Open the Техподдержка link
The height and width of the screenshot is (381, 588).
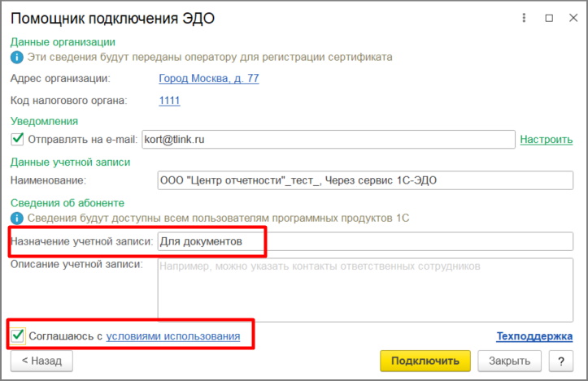pyautogui.click(x=534, y=336)
